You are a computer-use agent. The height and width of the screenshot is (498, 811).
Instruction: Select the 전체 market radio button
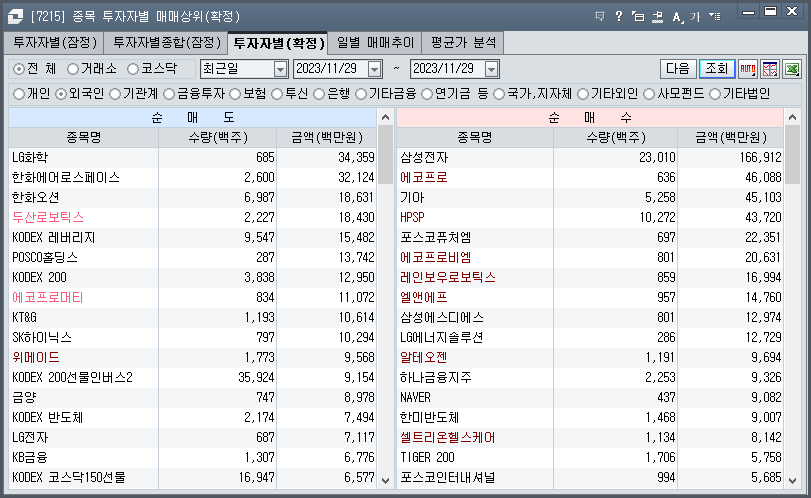tap(19, 69)
